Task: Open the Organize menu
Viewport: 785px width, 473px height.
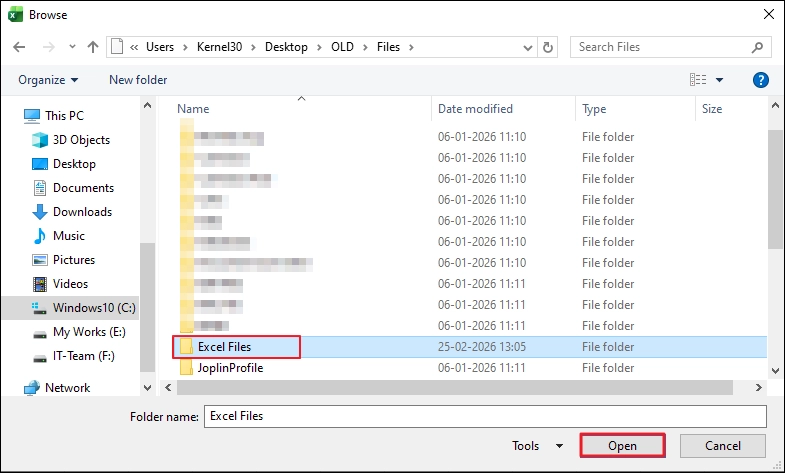Action: (48, 80)
